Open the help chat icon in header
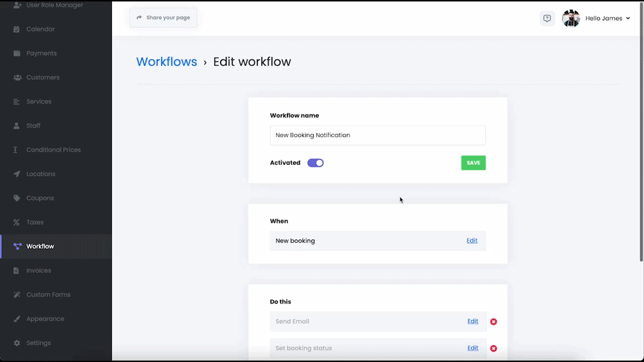Screen dimensions: 644x362 (547, 18)
